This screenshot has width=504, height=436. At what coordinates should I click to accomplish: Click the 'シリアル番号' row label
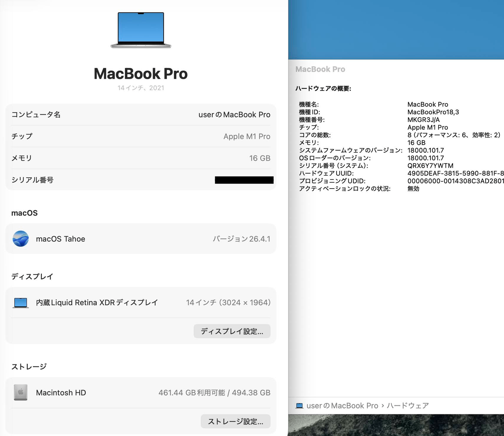pyautogui.click(x=32, y=180)
